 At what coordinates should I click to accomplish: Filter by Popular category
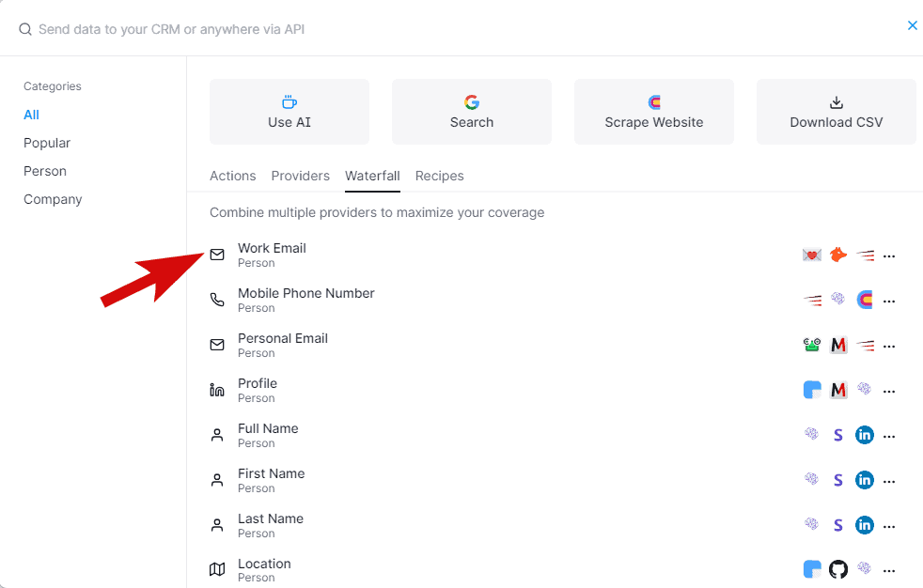(46, 143)
